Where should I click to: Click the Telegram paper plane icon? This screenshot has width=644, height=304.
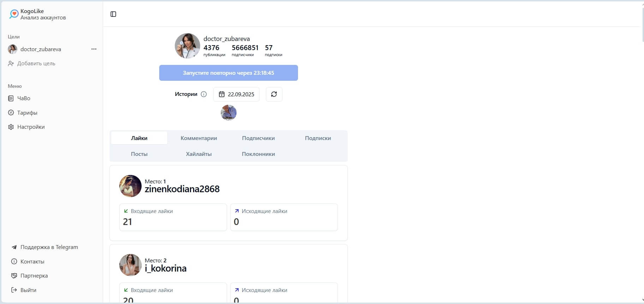click(x=14, y=247)
